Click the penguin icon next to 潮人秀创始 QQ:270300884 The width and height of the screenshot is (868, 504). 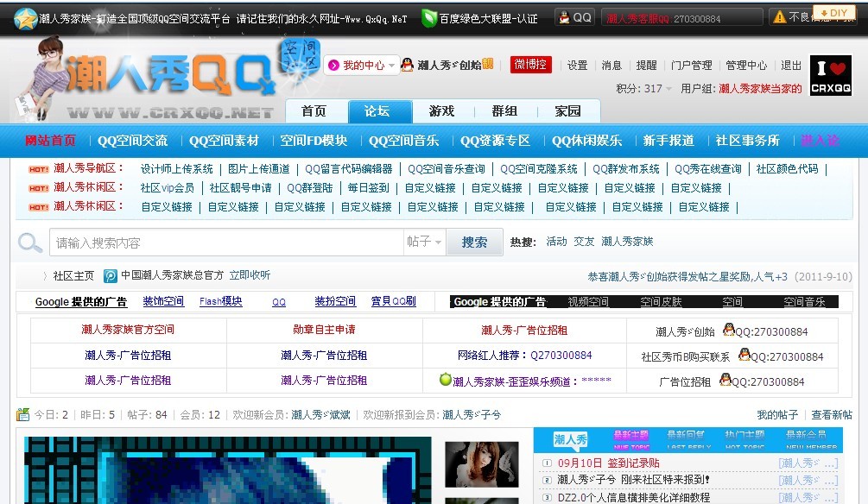729,329
